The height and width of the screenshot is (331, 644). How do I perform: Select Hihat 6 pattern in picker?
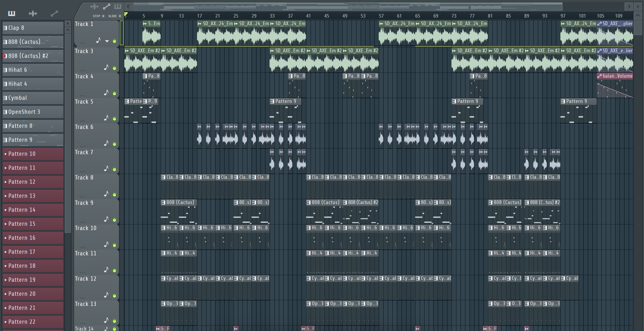[33, 70]
